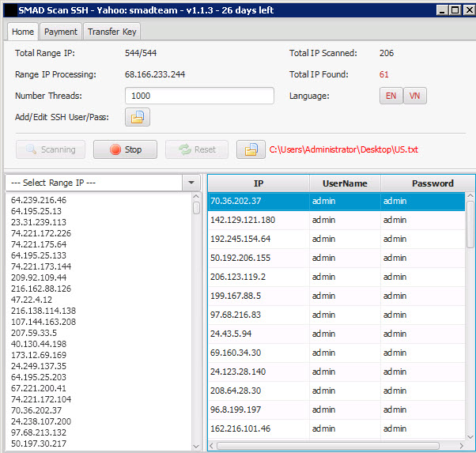
Task: Sort by the IP column header
Action: [x=259, y=183]
